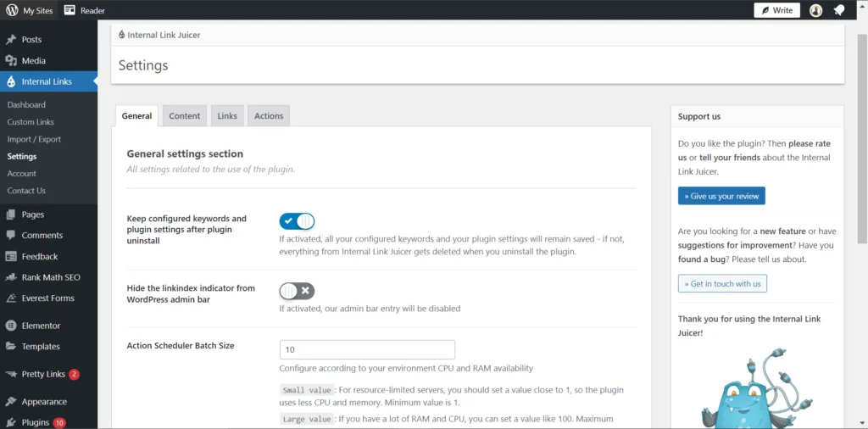Open the Reader icon in top bar

(x=70, y=10)
